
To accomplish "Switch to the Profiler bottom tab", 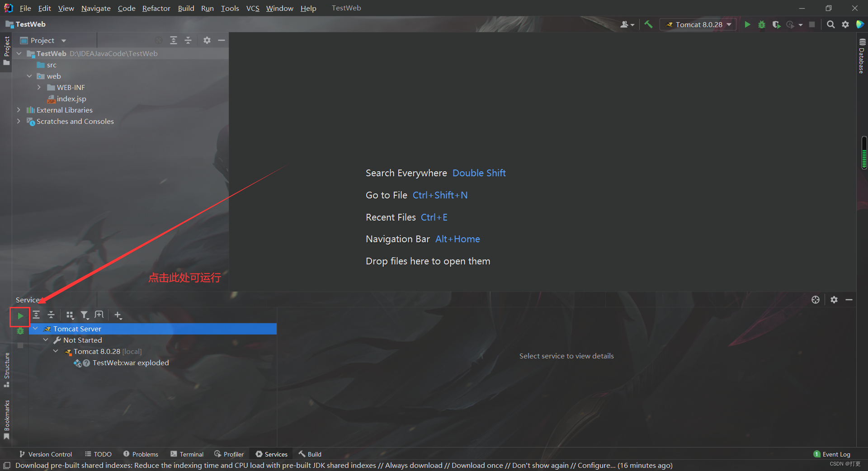I will (229, 454).
